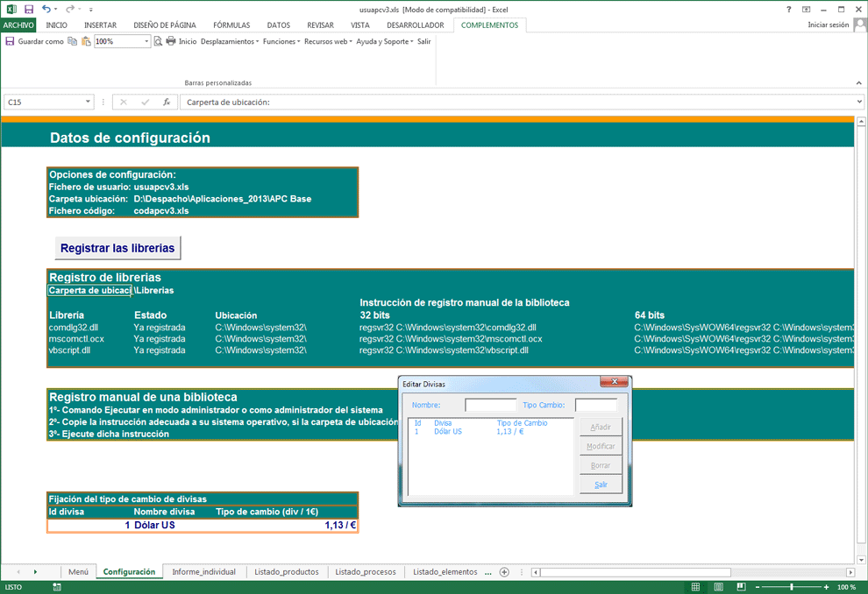Expand the formula bar
The image size is (868, 594).
click(x=859, y=102)
